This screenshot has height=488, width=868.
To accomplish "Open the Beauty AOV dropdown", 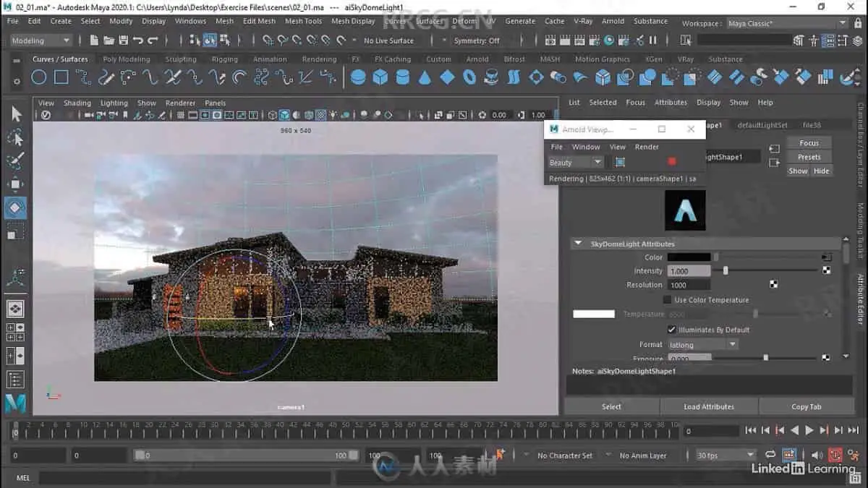I will (576, 163).
